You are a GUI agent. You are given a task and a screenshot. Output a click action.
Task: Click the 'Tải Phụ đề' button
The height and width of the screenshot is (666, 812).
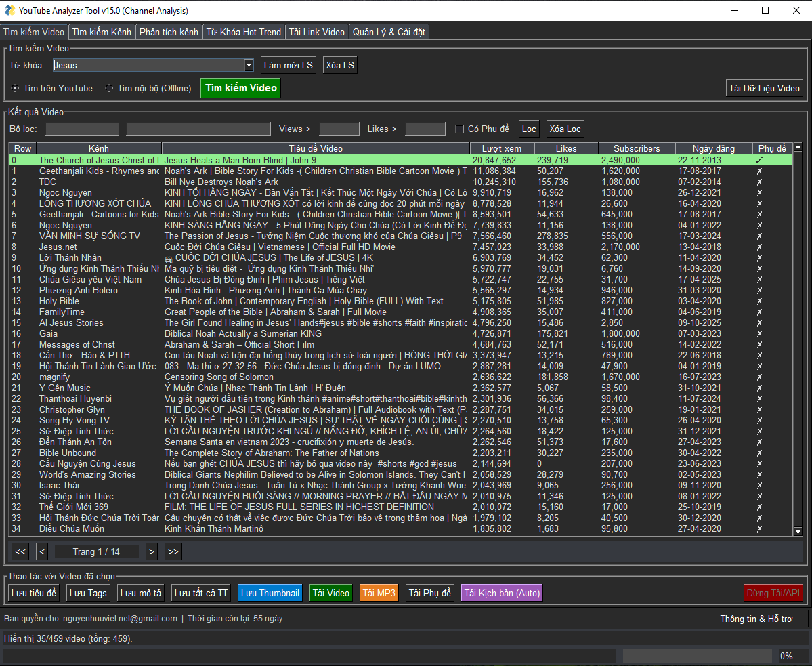(430, 593)
